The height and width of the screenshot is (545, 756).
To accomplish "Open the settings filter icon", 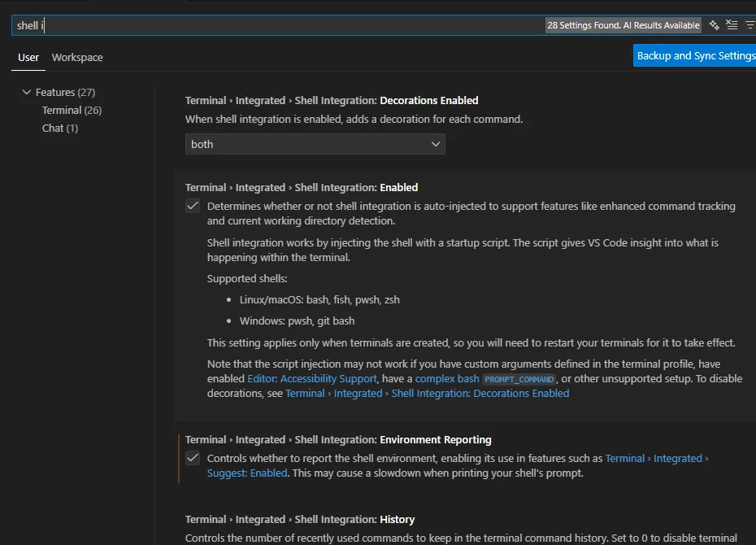I will [749, 25].
